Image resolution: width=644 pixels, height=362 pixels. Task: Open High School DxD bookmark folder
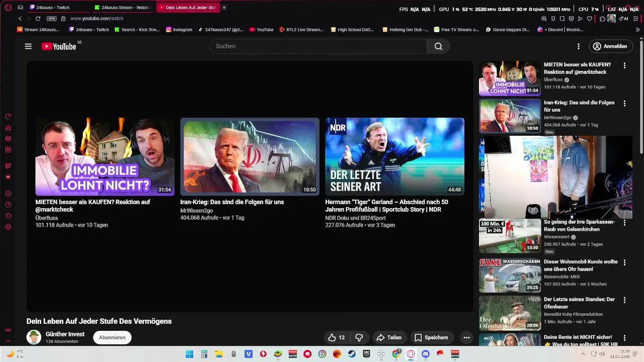pos(352,30)
